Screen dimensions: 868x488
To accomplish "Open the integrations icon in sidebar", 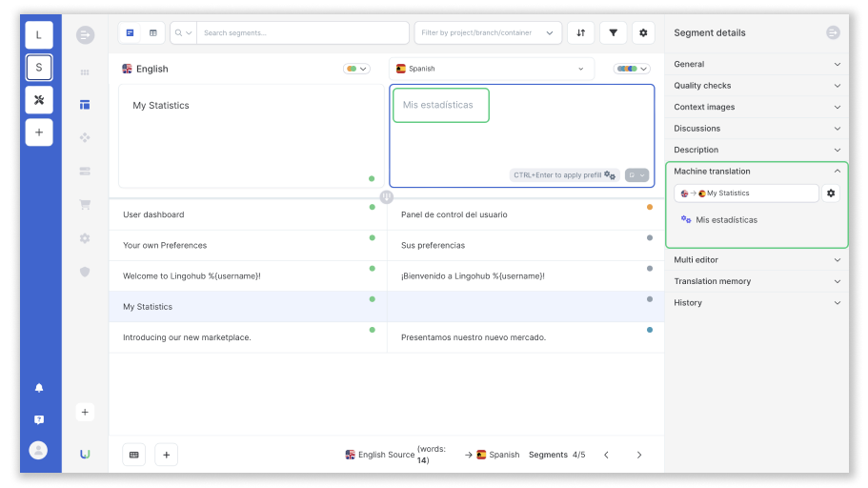I will tap(85, 137).
